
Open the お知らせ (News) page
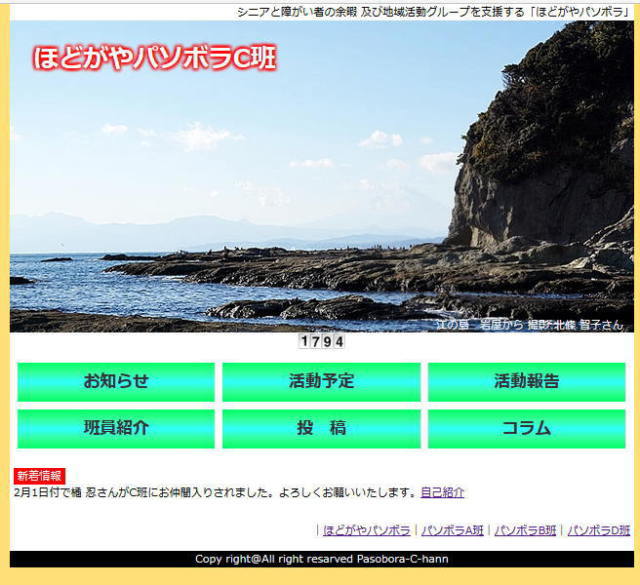[x=116, y=381]
